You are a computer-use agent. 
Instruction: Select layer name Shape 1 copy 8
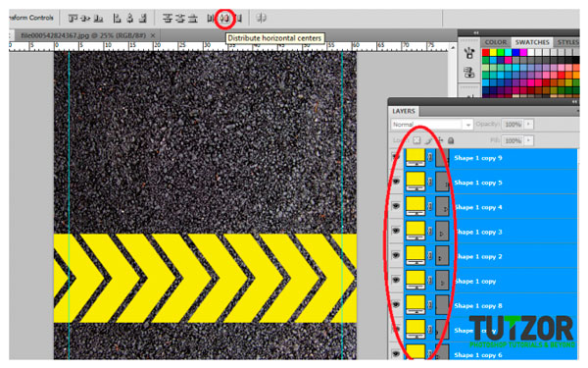pyautogui.click(x=478, y=306)
